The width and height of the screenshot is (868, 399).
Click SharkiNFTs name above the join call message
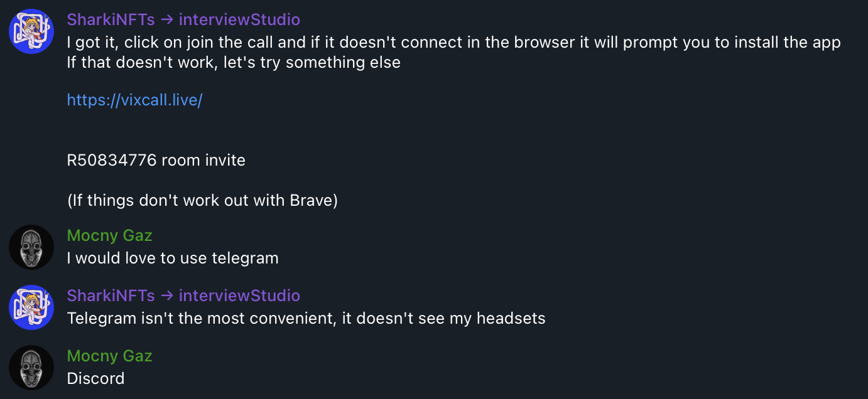click(x=111, y=19)
